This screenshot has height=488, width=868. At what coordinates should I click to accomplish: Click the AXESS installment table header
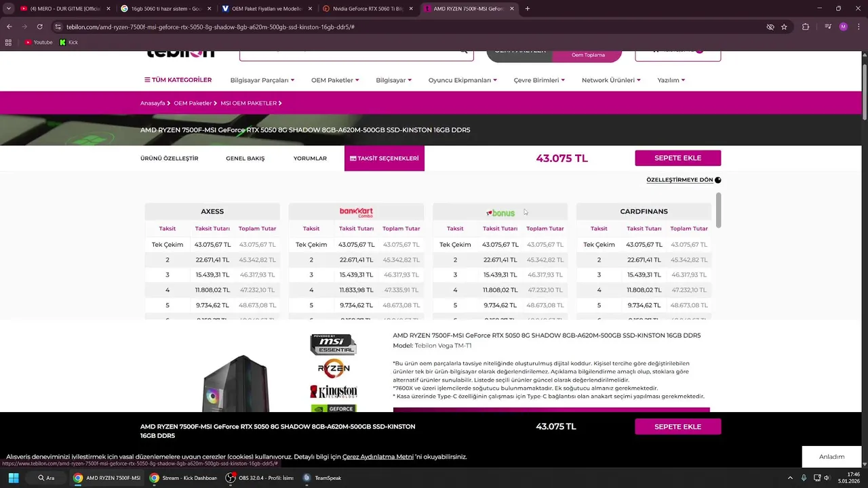212,211
